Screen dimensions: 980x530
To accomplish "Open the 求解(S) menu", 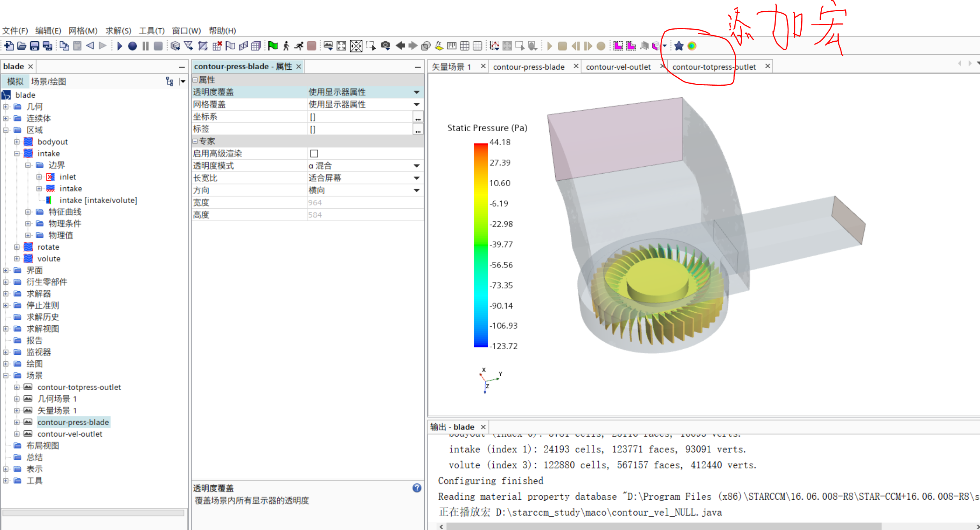I will [x=118, y=31].
